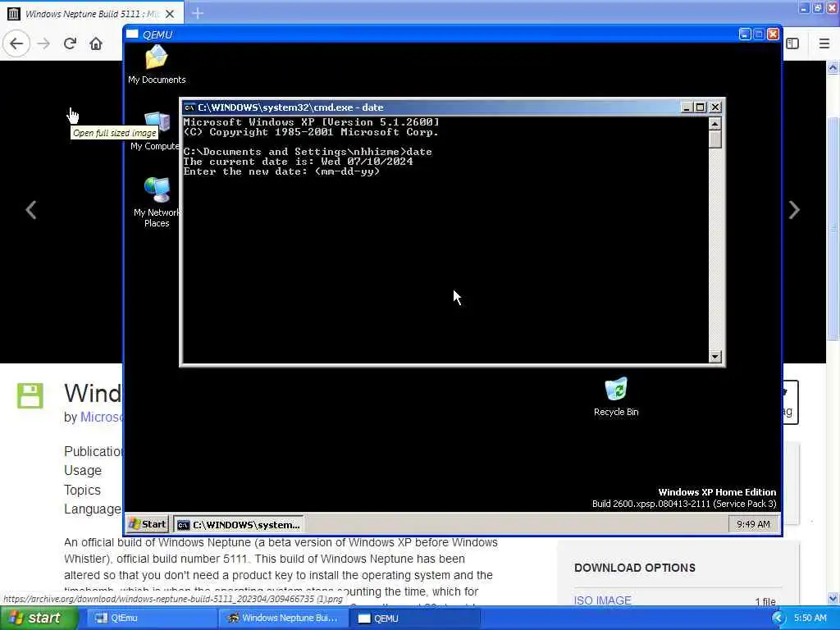This screenshot has height=630, width=840.
Task: Open My Documents icon in QEMU desktop
Action: pos(157,64)
